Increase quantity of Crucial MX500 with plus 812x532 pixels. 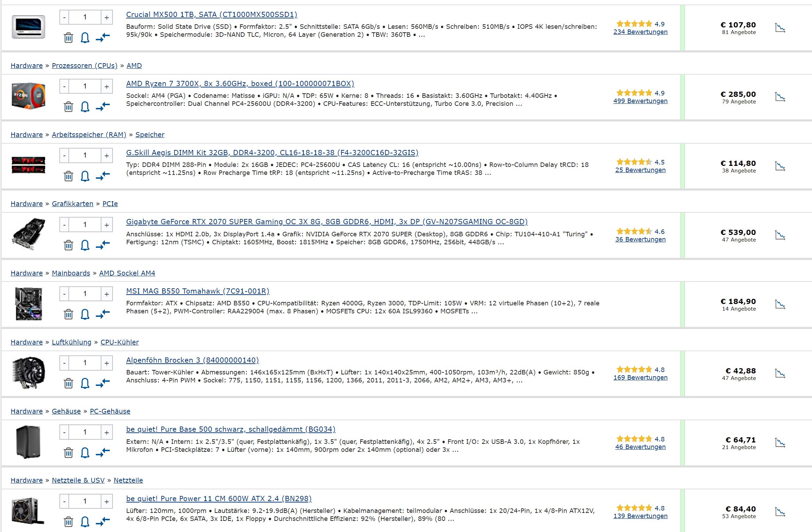[x=107, y=17]
